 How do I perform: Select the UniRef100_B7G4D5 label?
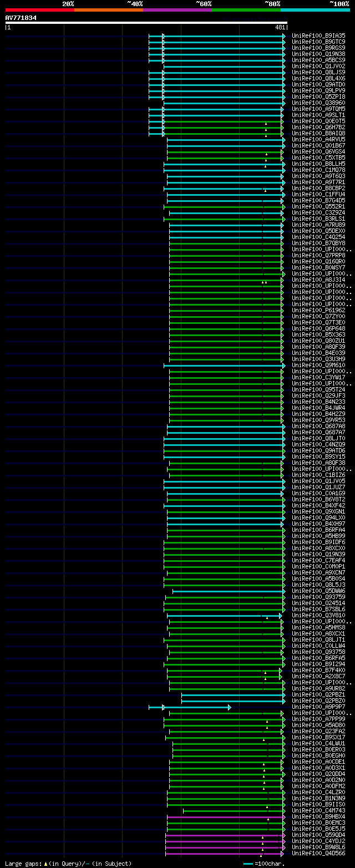[x=318, y=200]
